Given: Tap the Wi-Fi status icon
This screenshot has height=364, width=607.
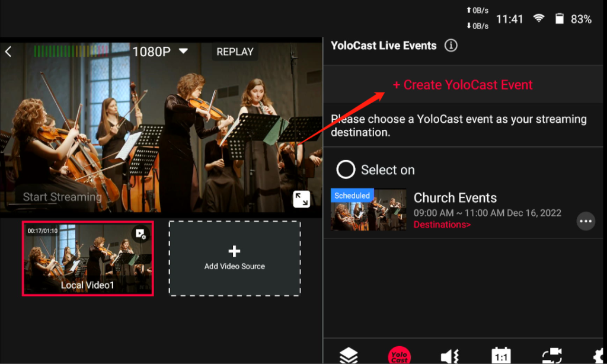Looking at the screenshot, I should [x=538, y=18].
